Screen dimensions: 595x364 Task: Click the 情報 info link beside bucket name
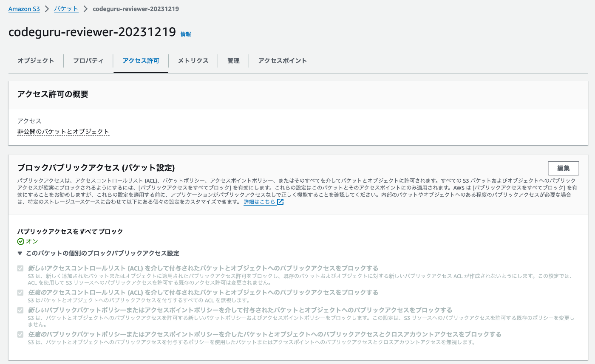pos(186,34)
